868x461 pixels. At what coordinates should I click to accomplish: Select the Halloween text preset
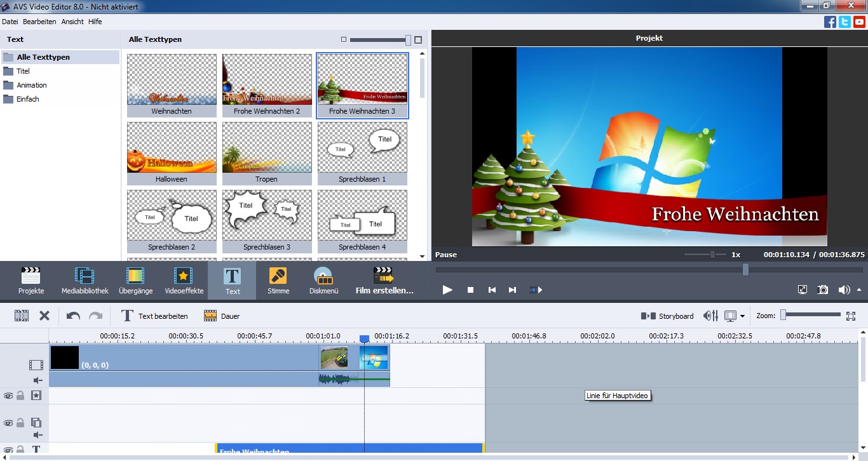[172, 153]
